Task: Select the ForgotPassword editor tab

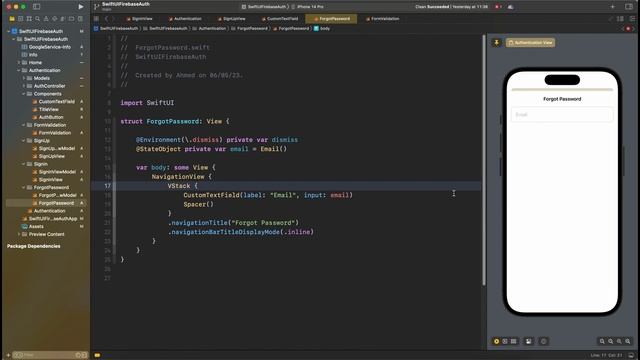Action: (x=331, y=19)
